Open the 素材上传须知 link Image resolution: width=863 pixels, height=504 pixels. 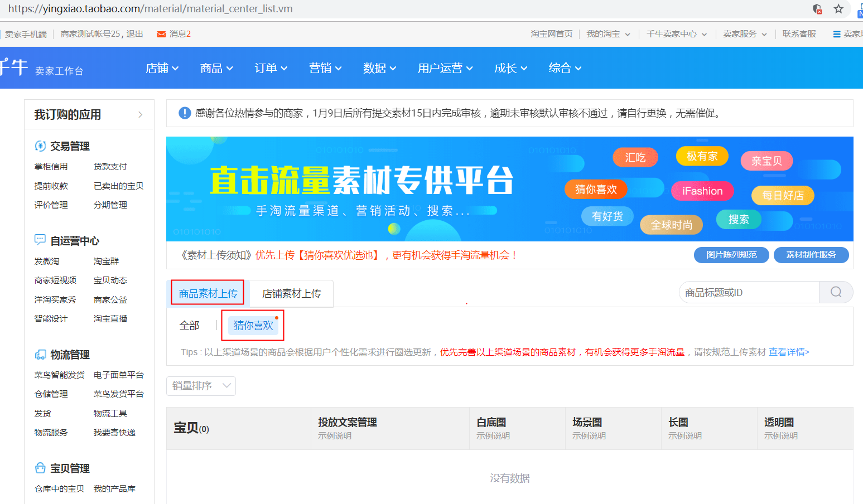click(217, 255)
